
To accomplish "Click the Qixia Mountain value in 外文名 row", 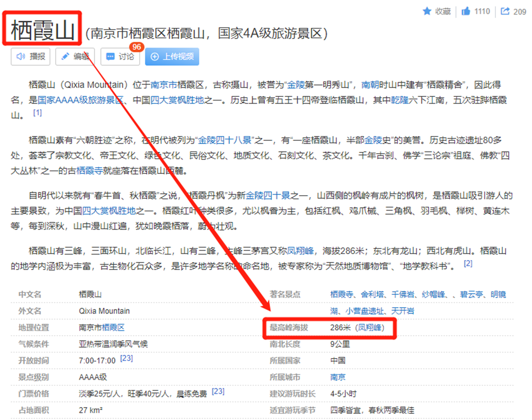I will 104,311.
